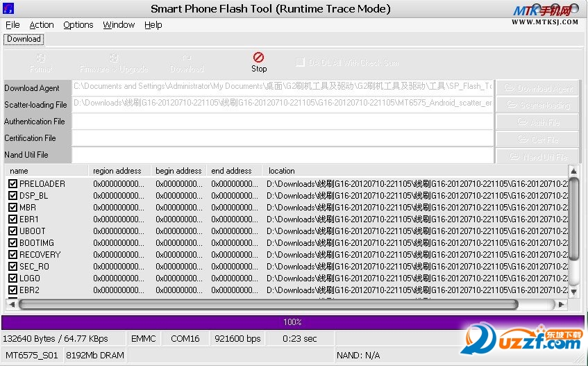Open the Options menu

(x=78, y=25)
